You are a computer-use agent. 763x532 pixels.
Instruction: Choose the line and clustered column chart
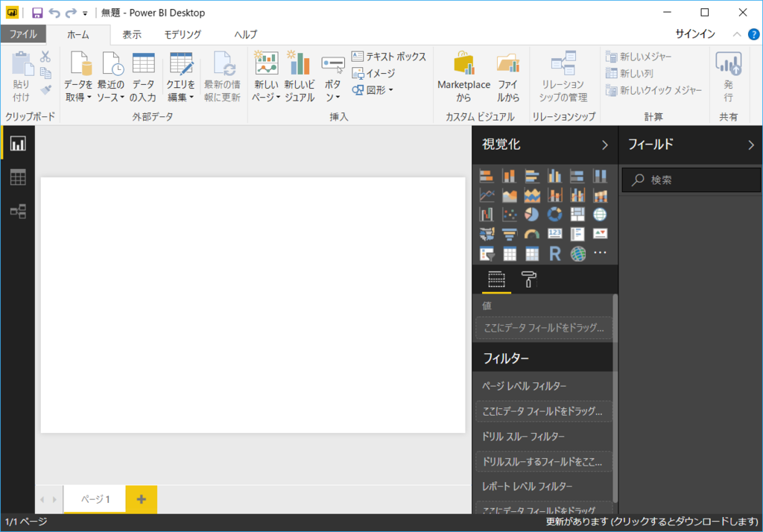coord(577,195)
